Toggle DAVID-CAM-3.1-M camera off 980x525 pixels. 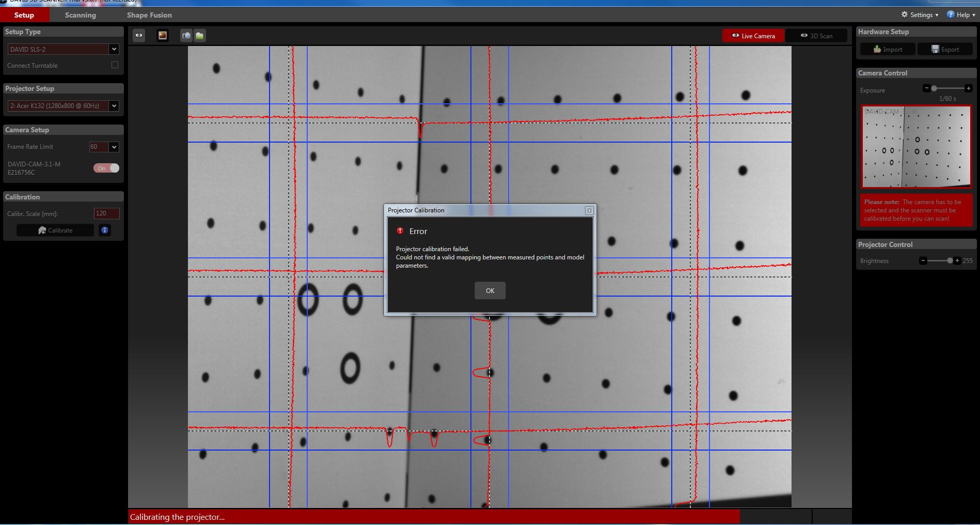[106, 168]
